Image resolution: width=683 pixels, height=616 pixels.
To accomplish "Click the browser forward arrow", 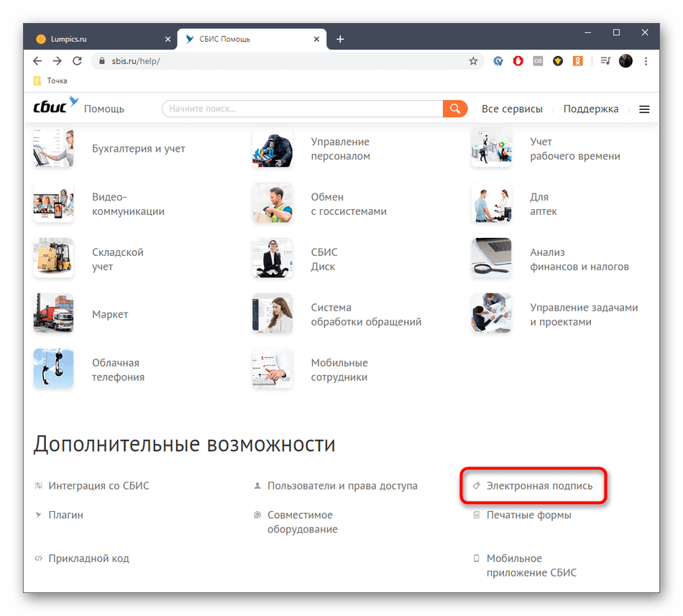I will click(x=57, y=61).
